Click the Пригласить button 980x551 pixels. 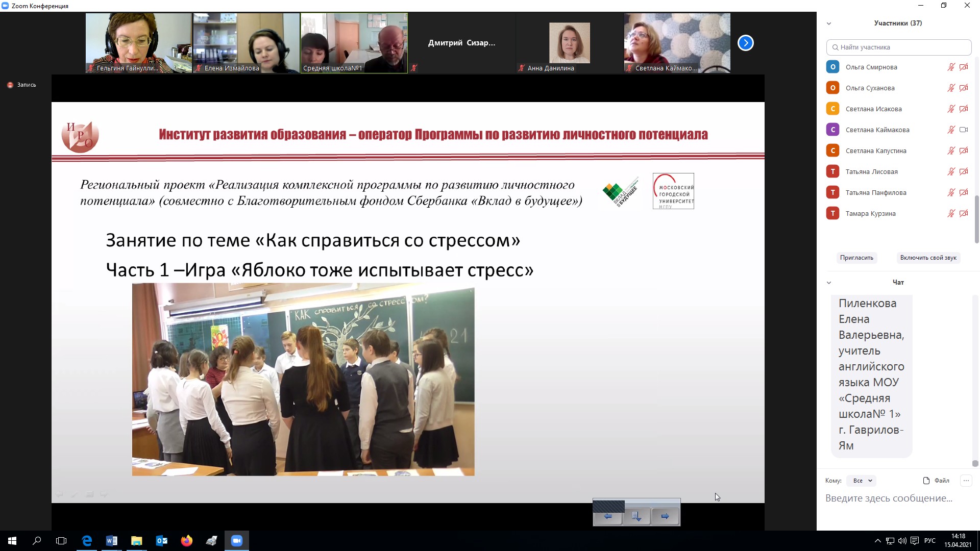856,258
